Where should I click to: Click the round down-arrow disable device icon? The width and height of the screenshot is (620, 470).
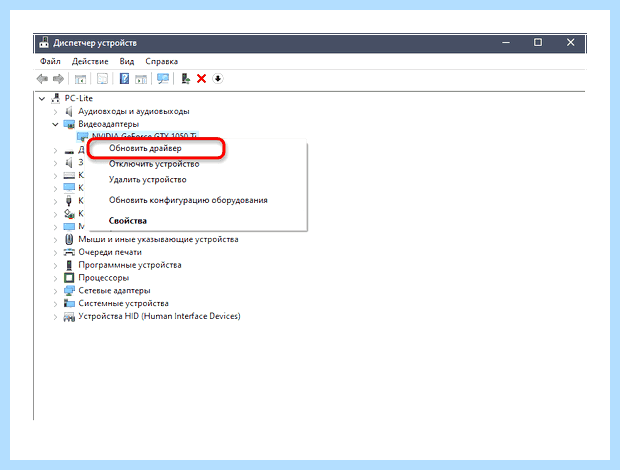click(x=217, y=79)
